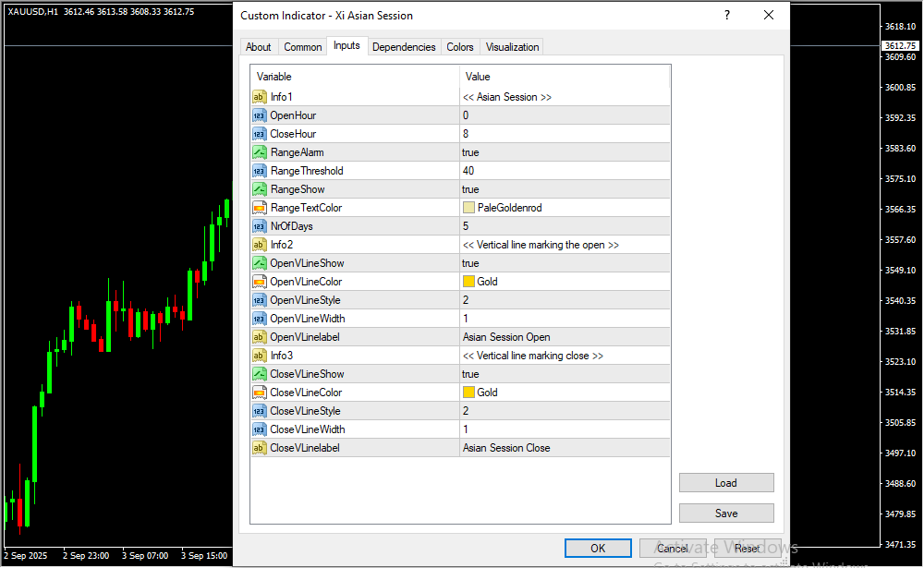Image resolution: width=924 pixels, height=568 pixels.
Task: Click the color icon next to RangeTextColor
Action: 260,208
